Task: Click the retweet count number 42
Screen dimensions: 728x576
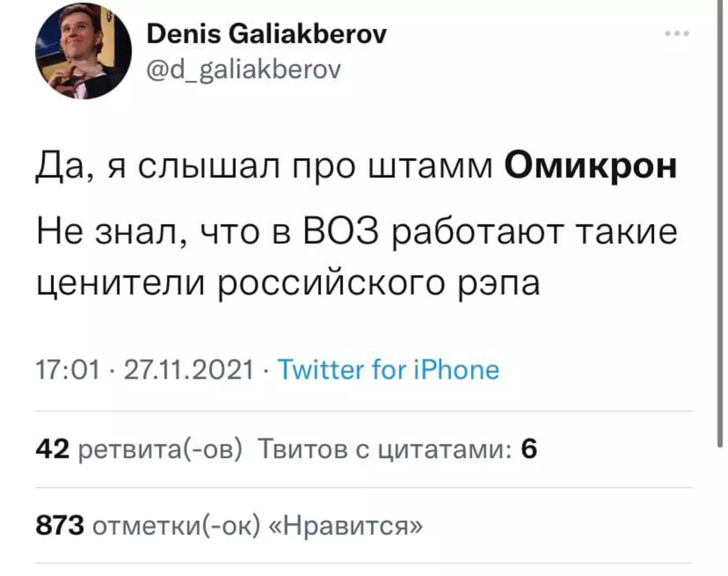Action: point(52,449)
